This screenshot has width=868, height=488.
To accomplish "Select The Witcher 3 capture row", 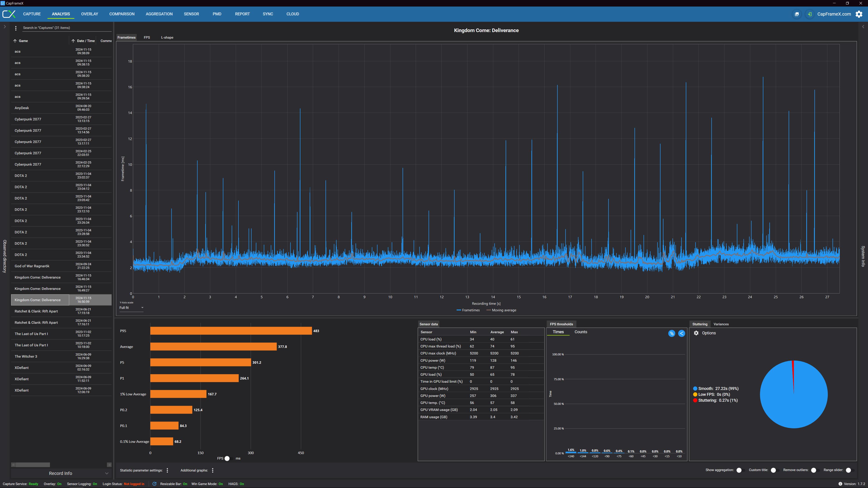I will pos(61,356).
